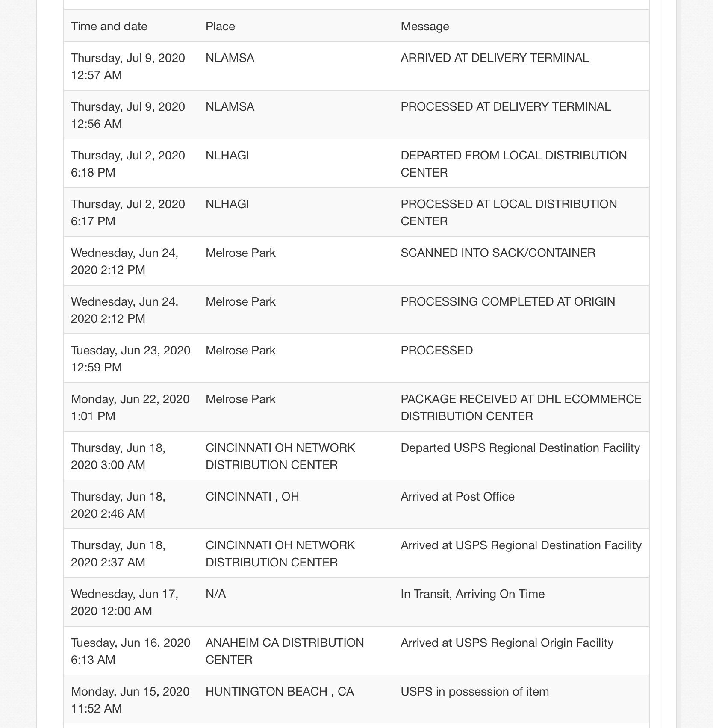Click the "Message" column header
Viewport: 713px width, 728px height.
[425, 27]
